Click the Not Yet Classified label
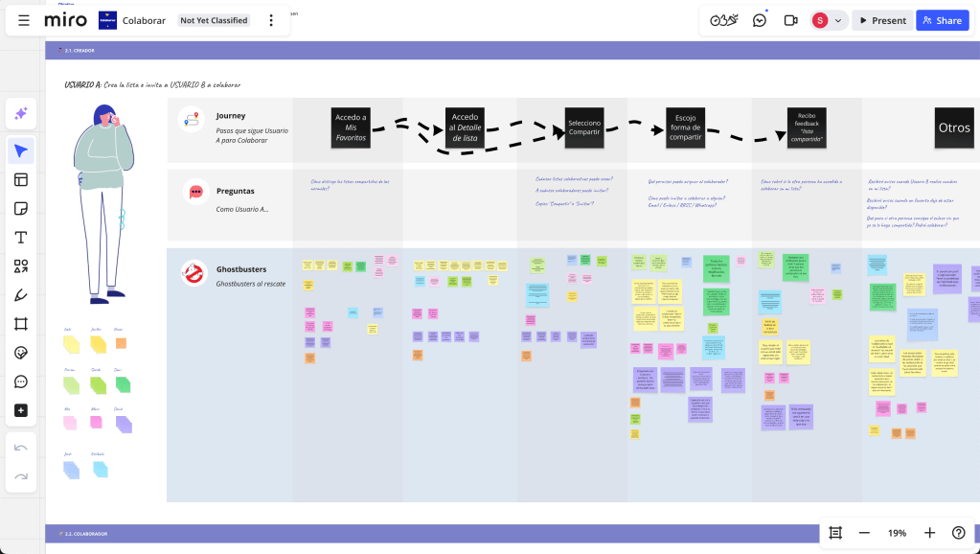Screen dimensions: 980x554 click(214, 20)
